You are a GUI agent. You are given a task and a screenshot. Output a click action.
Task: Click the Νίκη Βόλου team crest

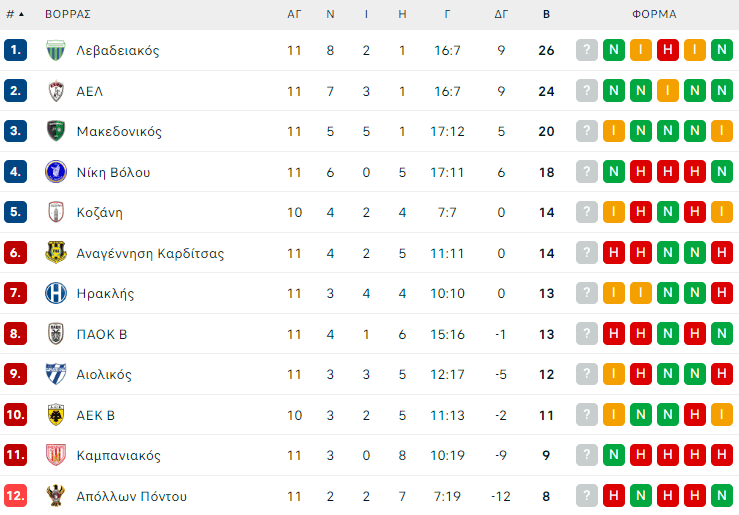(55, 172)
